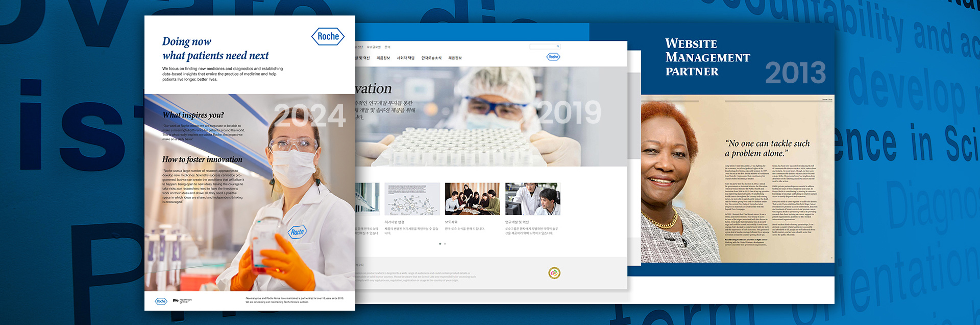Open the 채용정보 menu item
Image resolution: width=980 pixels, height=325 pixels.
455,58
